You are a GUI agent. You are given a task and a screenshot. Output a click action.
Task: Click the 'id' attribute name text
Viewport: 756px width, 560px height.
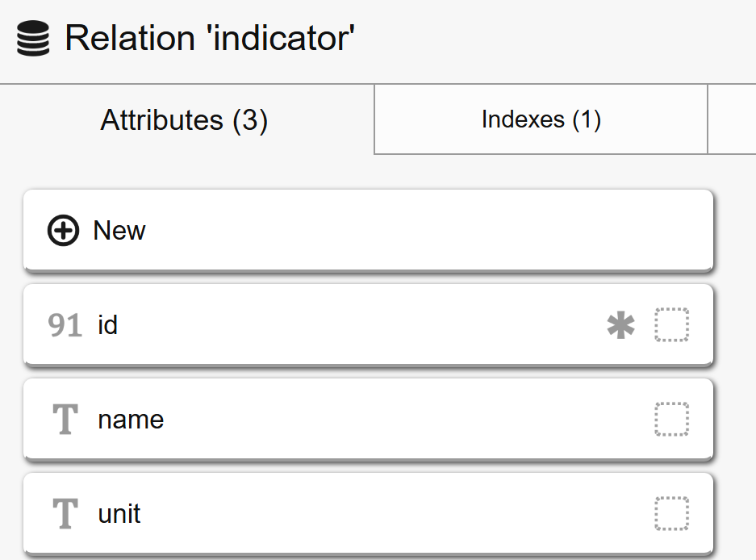107,325
